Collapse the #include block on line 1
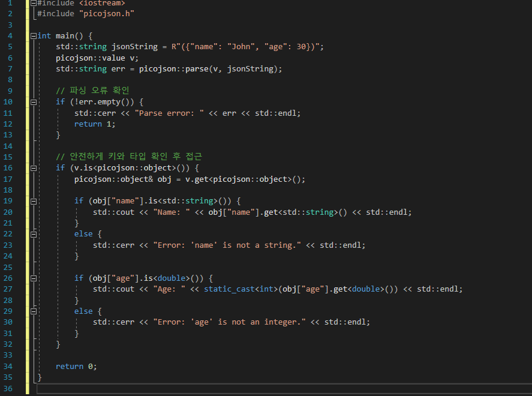This screenshot has width=532, height=396. tap(33, 4)
